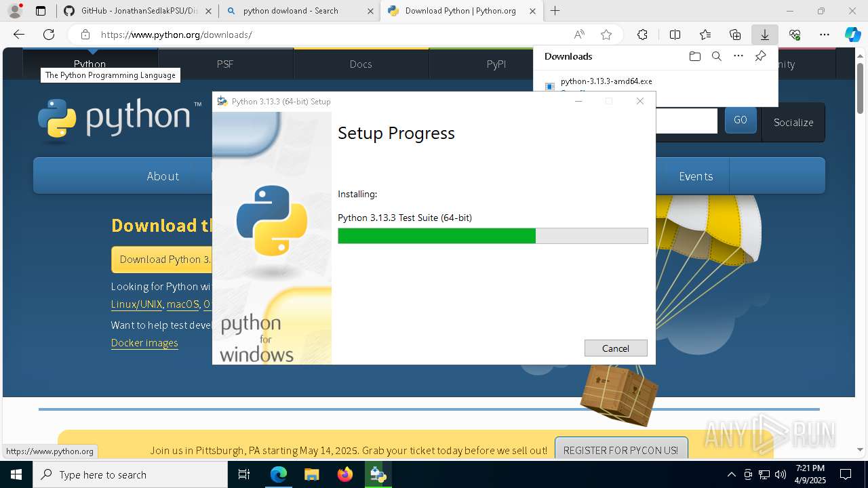Launch the Copilot icon
Screen dimensions: 868x488
click(x=852, y=35)
